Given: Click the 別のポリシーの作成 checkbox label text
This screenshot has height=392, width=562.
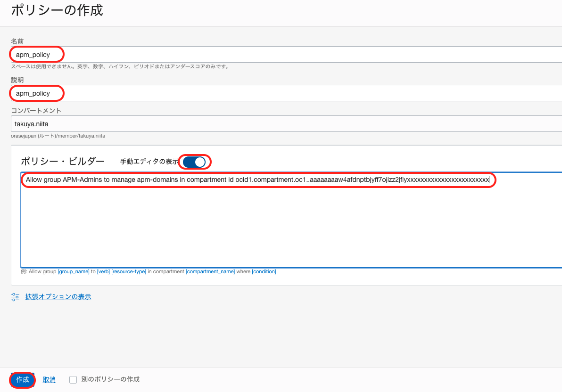Looking at the screenshot, I should tap(110, 379).
